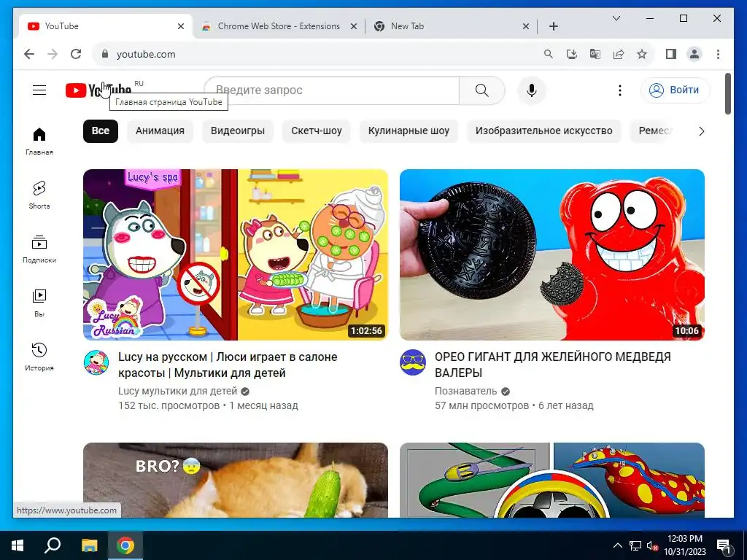
Task: Open the Lucy мультики для детей channel link
Action: pyautogui.click(x=178, y=391)
